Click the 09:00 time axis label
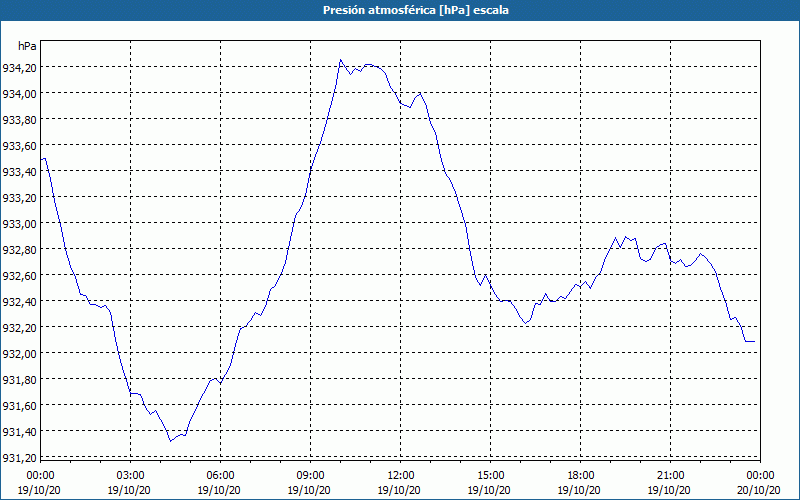Viewport: 800px width, 500px height. [x=310, y=476]
